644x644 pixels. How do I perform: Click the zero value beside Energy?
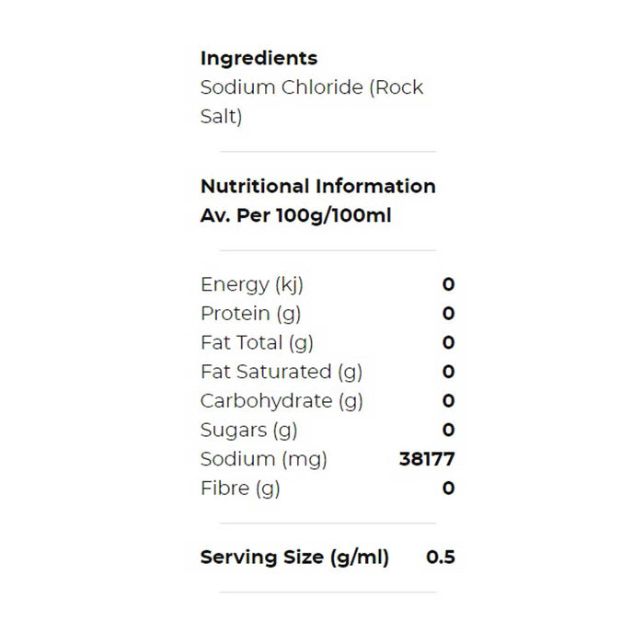(448, 284)
